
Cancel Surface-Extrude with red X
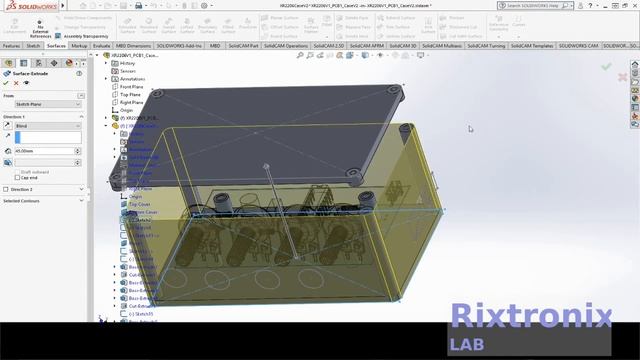(x=16, y=83)
